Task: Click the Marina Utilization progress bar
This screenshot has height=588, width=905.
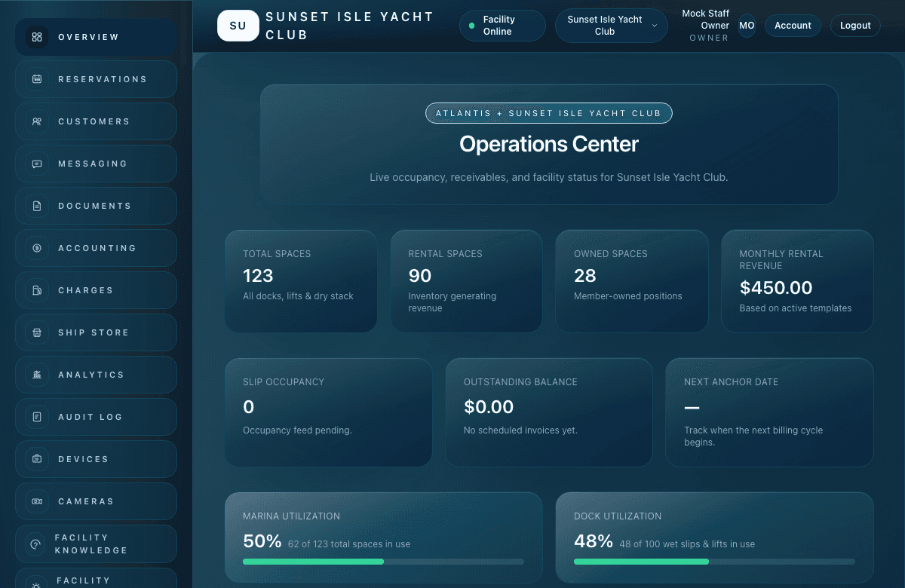Action: coord(383,562)
